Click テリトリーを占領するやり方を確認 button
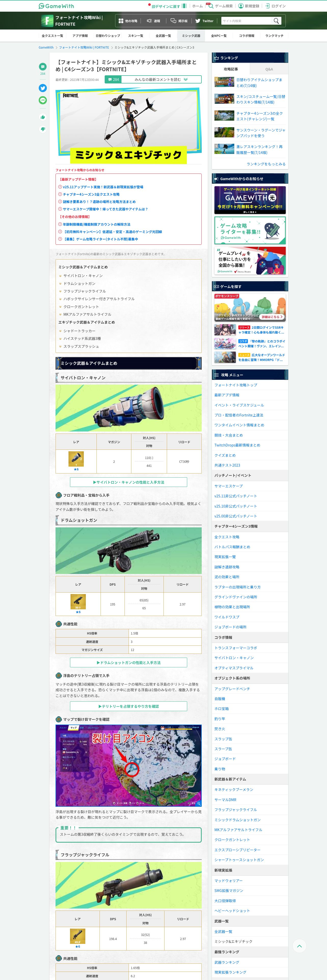 tap(129, 706)
